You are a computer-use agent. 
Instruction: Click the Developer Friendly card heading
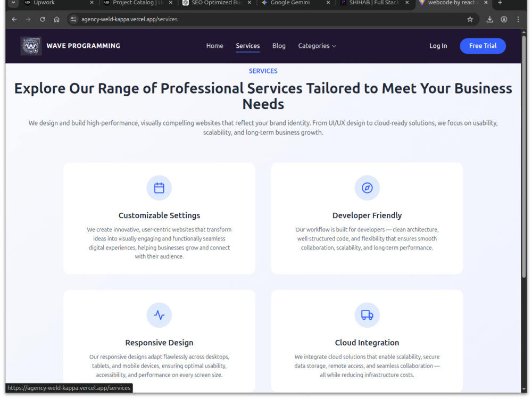(367, 215)
